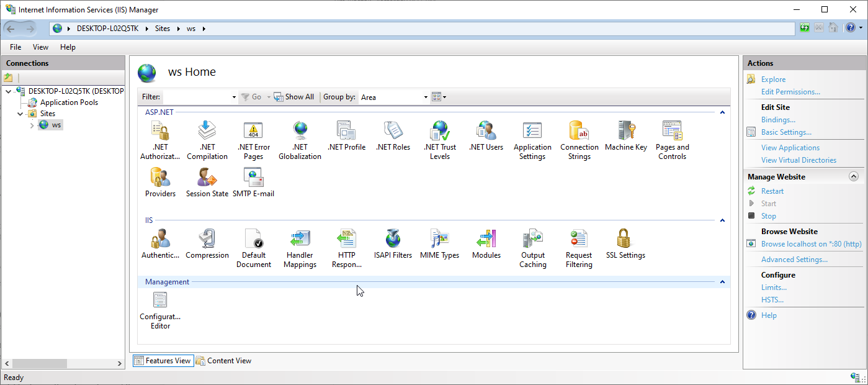The image size is (868, 385).
Task: Click the Explore action link
Action: click(773, 79)
